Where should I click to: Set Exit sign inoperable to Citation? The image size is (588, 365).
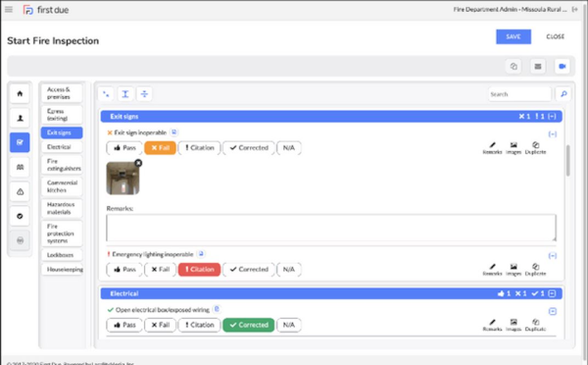tap(199, 148)
